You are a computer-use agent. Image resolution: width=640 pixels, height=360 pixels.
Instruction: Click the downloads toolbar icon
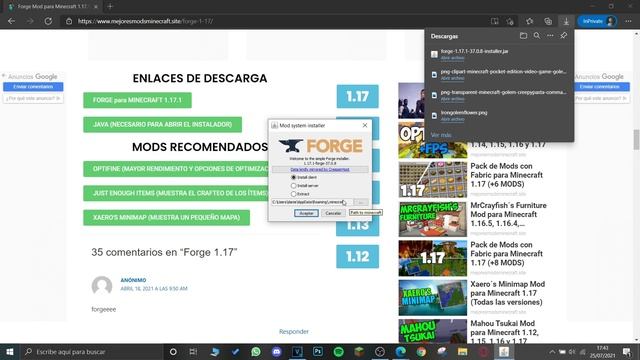pyautogui.click(x=566, y=21)
